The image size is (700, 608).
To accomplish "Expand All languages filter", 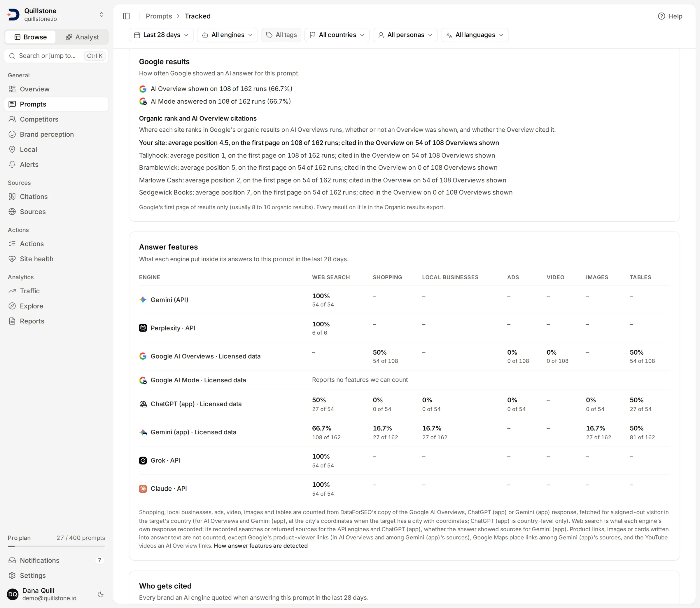I will coord(475,35).
